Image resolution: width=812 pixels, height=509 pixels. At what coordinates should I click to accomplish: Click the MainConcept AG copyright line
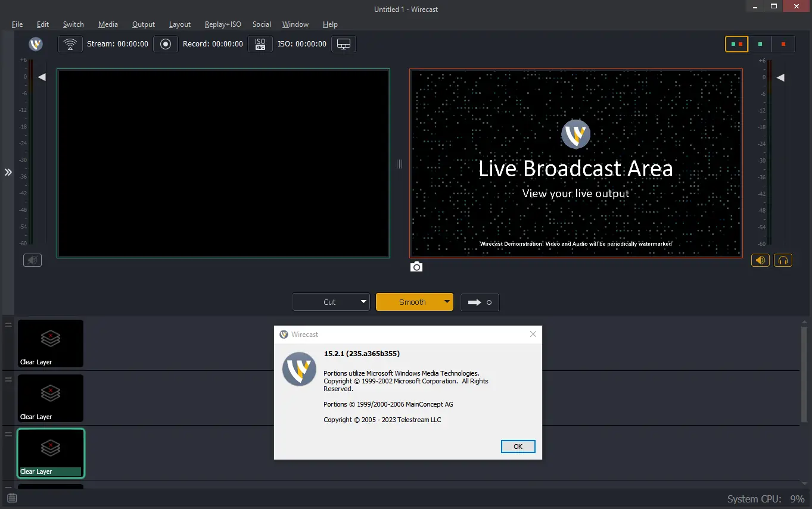point(388,404)
